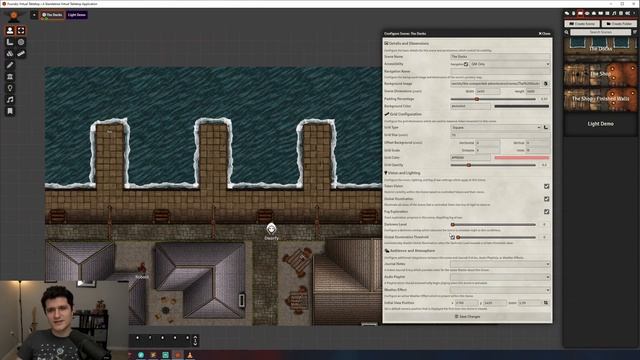Open the Game Settings sidebar tab
The image size is (640, 360).
coord(627,13)
